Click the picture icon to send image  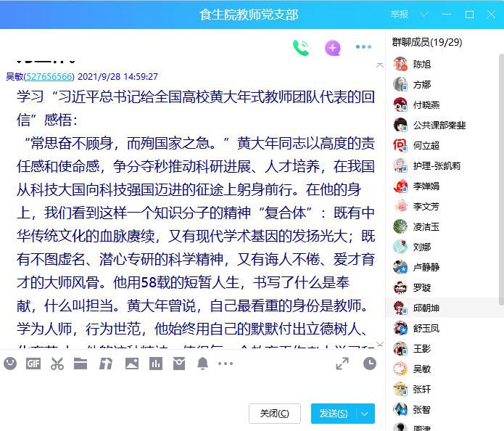tap(131, 364)
